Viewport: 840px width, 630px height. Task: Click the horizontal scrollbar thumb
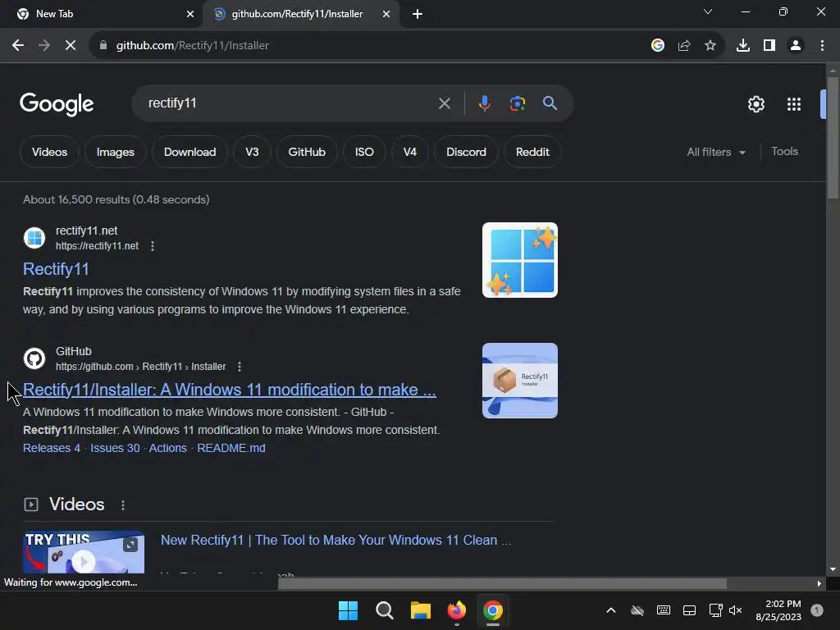point(502,584)
